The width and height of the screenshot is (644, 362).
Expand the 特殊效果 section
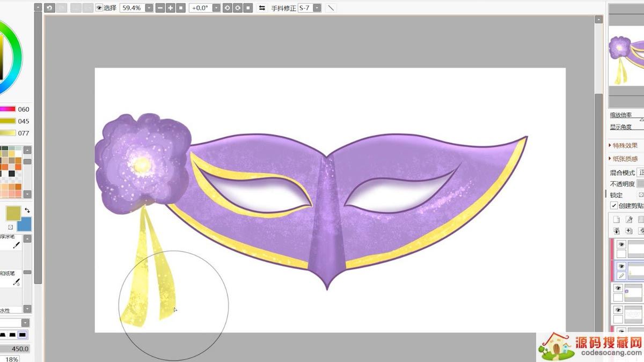tap(625, 145)
